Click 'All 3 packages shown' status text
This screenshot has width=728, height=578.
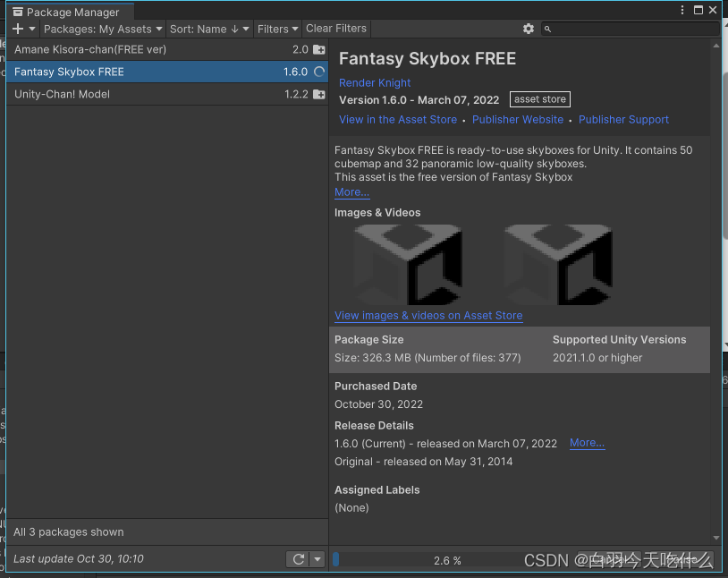coord(69,532)
